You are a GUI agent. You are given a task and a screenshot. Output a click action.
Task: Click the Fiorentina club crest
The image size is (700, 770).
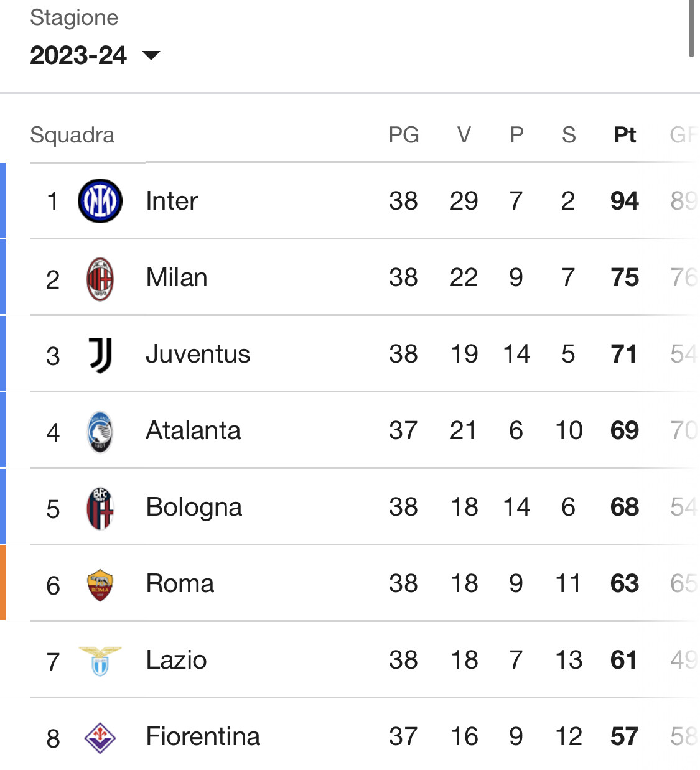100,738
